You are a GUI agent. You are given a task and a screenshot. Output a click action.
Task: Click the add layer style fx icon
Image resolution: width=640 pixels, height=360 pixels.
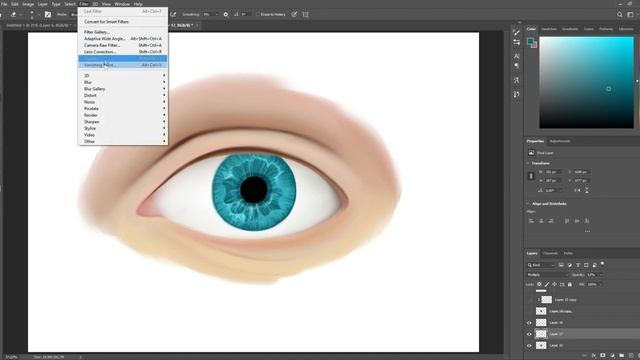pyautogui.click(x=594, y=356)
